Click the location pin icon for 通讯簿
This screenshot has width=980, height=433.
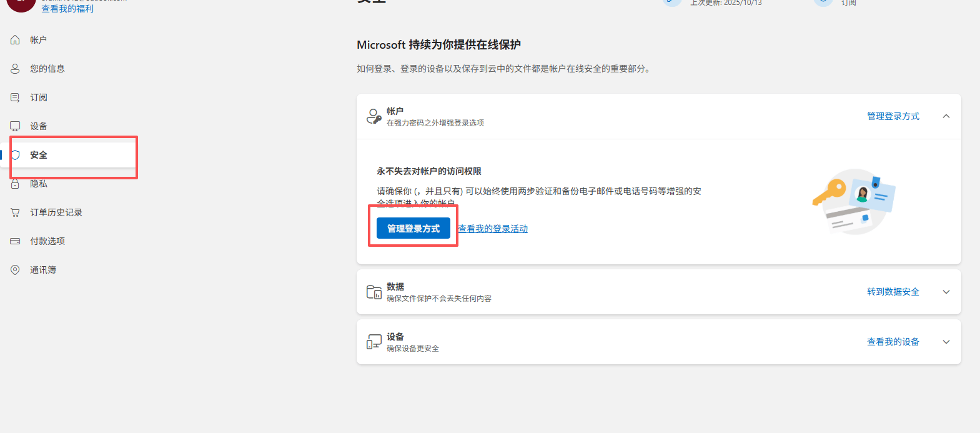[x=15, y=270]
